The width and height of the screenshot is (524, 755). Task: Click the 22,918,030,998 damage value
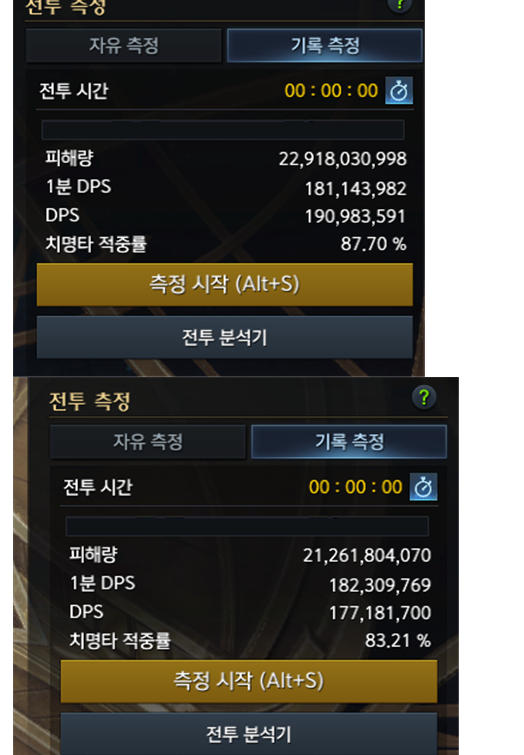pos(342,159)
